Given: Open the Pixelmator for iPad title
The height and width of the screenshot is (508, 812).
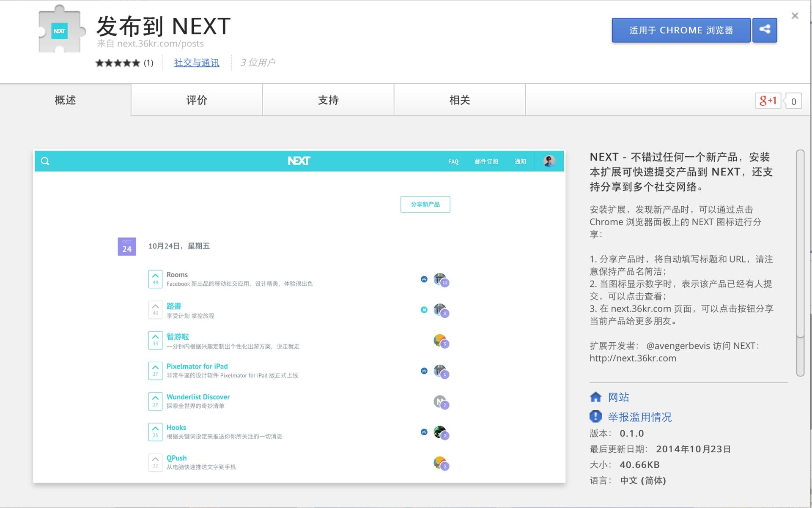Looking at the screenshot, I should pos(197,366).
